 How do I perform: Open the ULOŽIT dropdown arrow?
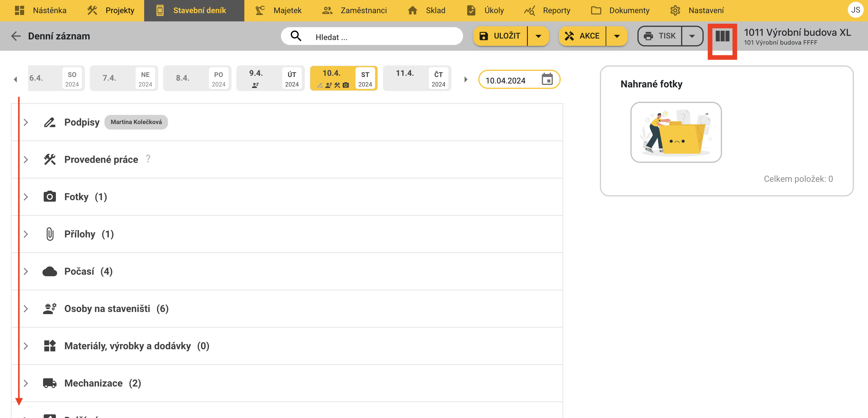click(x=538, y=36)
